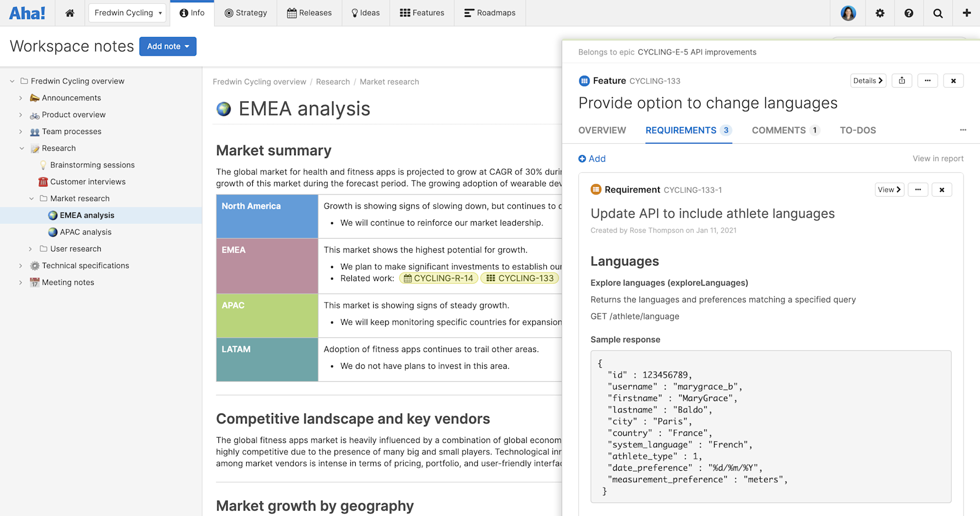Click the plus icon to create new item

(966, 13)
